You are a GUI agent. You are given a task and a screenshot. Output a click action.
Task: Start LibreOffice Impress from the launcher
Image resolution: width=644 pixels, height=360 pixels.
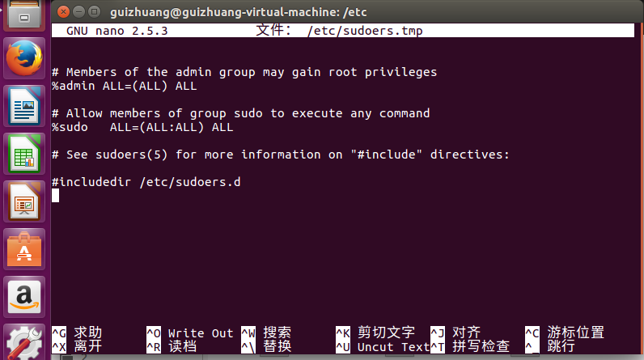(23, 201)
